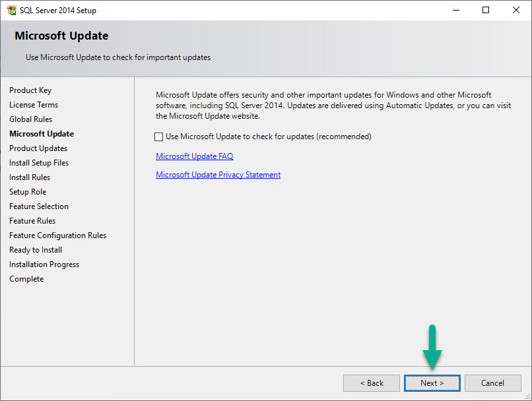The width and height of the screenshot is (532, 401).
Task: Go back with the Back button
Action: (372, 383)
